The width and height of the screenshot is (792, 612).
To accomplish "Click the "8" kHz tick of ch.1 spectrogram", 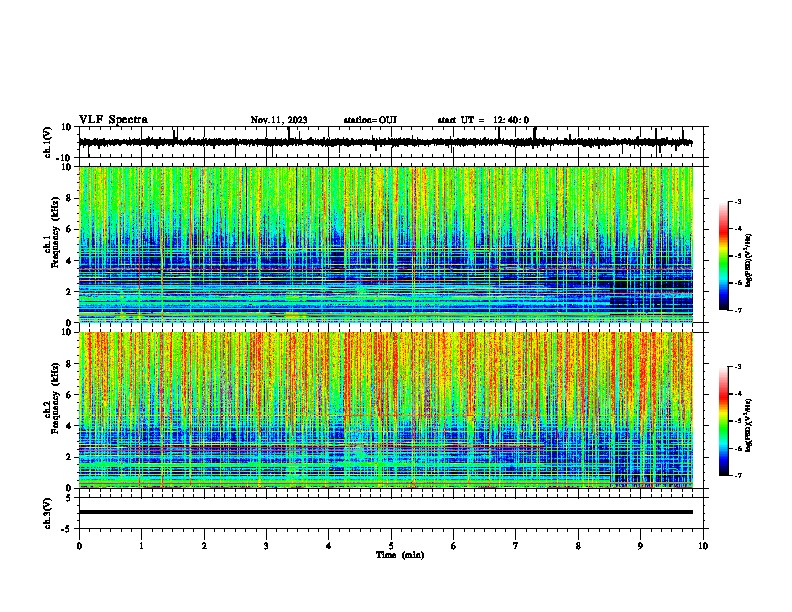I will click(69, 198).
